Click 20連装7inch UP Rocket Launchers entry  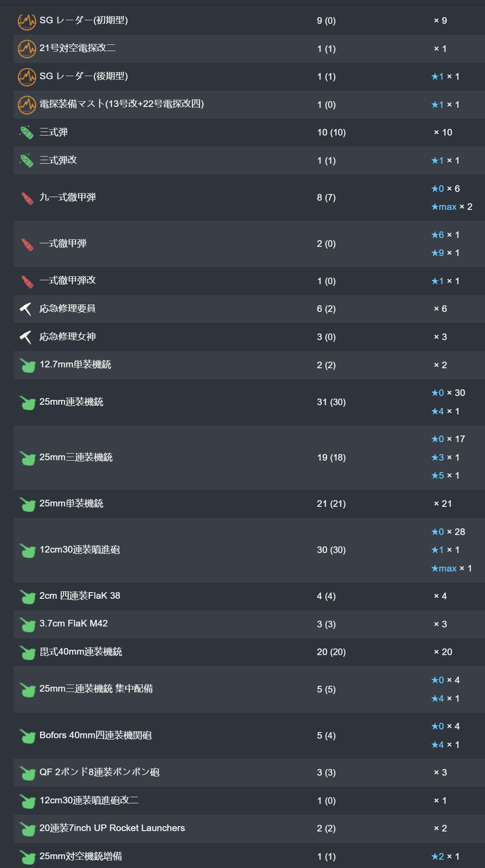tap(112, 828)
